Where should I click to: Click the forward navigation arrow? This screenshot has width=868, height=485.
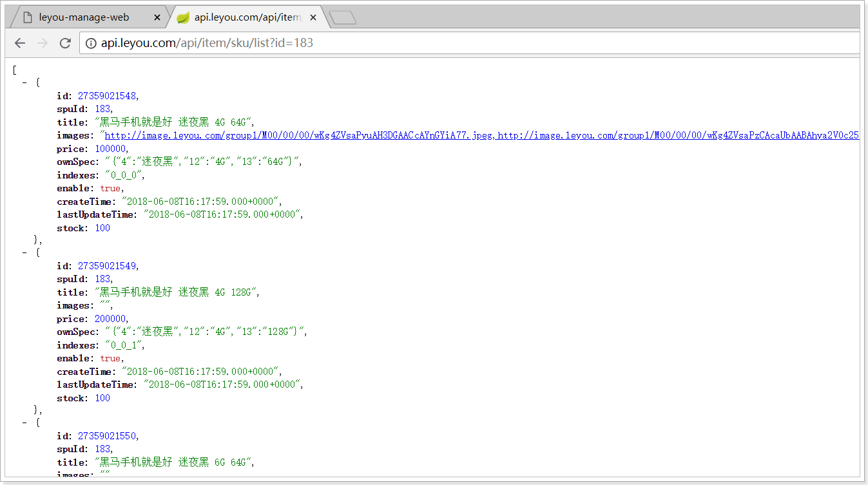click(x=43, y=43)
